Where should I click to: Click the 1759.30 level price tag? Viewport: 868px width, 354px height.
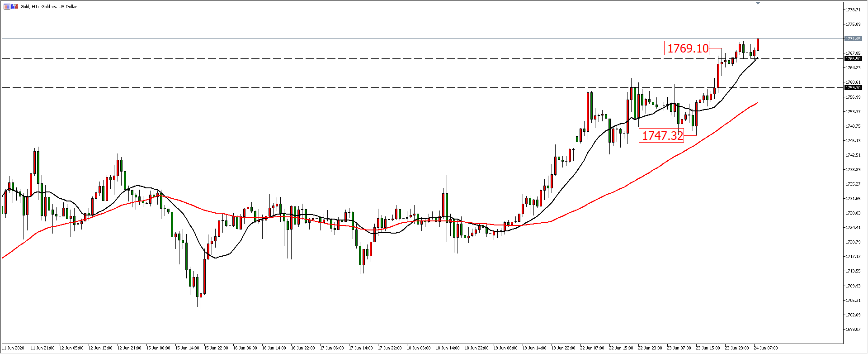(853, 88)
